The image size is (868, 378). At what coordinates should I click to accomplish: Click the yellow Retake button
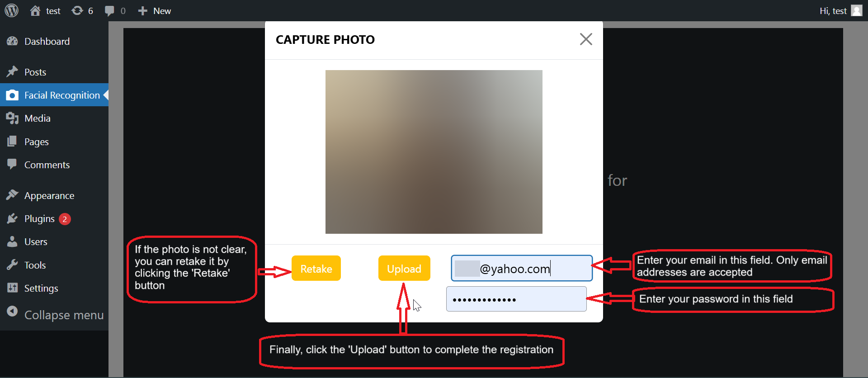pyautogui.click(x=316, y=269)
